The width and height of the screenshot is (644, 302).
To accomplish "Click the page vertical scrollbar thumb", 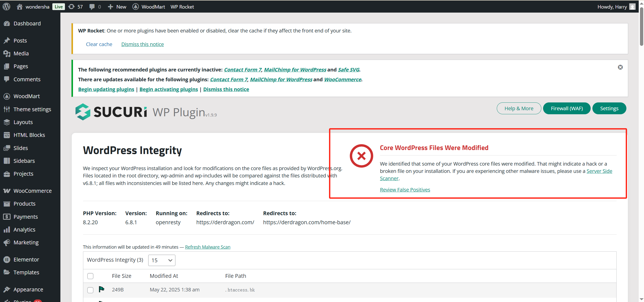I will pyautogui.click(x=641, y=26).
